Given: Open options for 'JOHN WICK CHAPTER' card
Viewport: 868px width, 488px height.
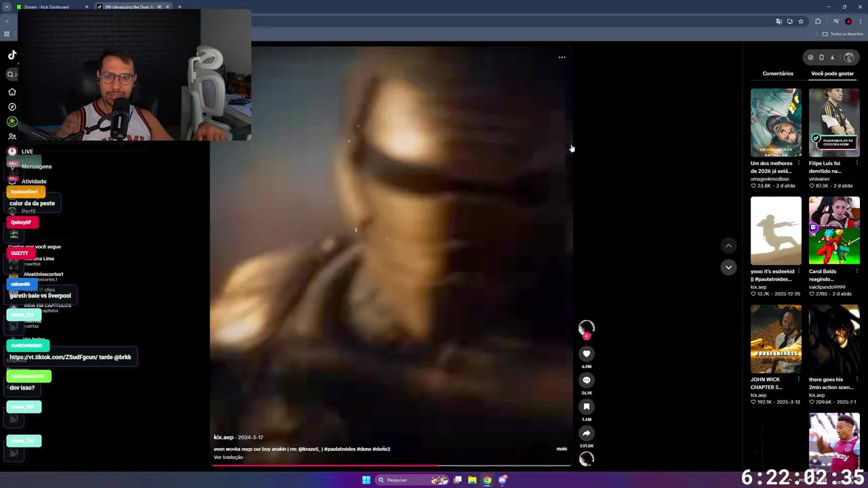Looking at the screenshot, I should click(799, 380).
